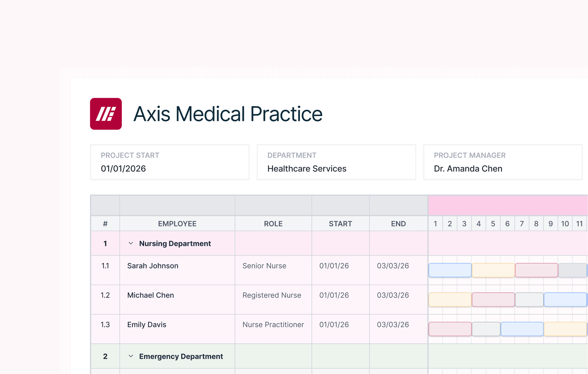Click Project Manager Dr. Amanda Chen
The height and width of the screenshot is (374, 588).
pos(468,169)
